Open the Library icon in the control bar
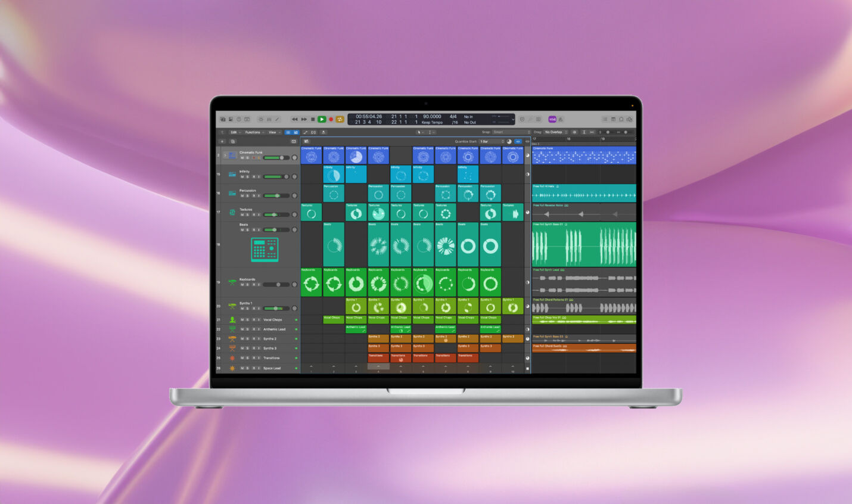This screenshot has width=852, height=504. click(223, 119)
